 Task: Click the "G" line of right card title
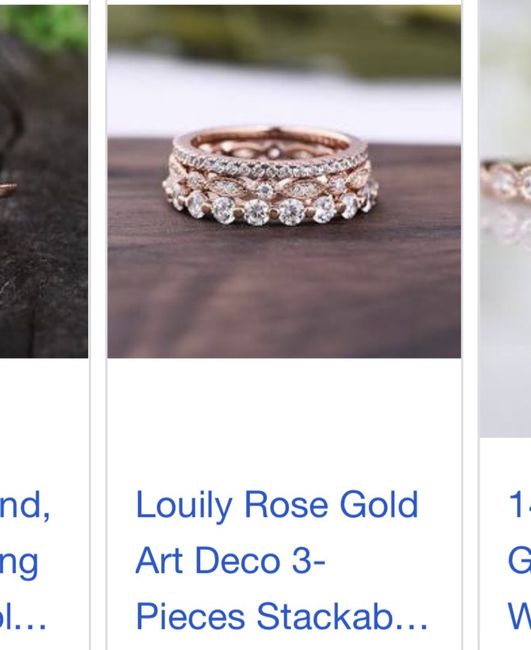click(x=520, y=560)
